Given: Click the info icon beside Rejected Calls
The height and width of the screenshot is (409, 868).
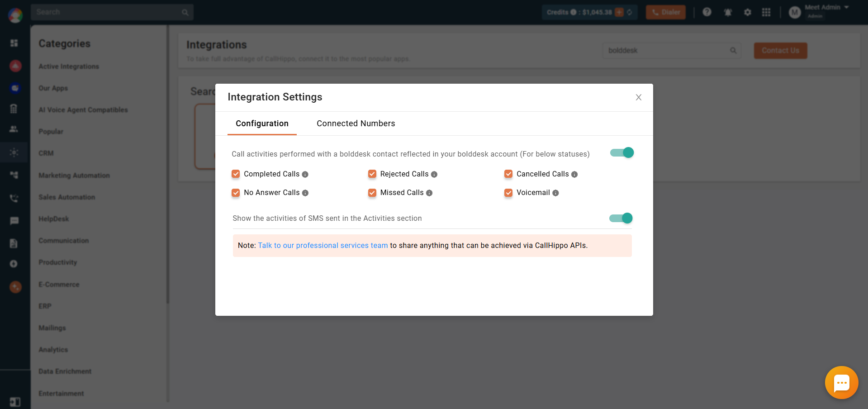Looking at the screenshot, I should (434, 174).
